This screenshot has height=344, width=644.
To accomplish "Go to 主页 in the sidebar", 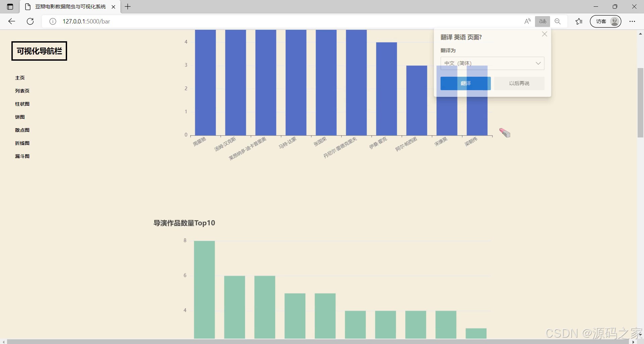I will coord(20,78).
